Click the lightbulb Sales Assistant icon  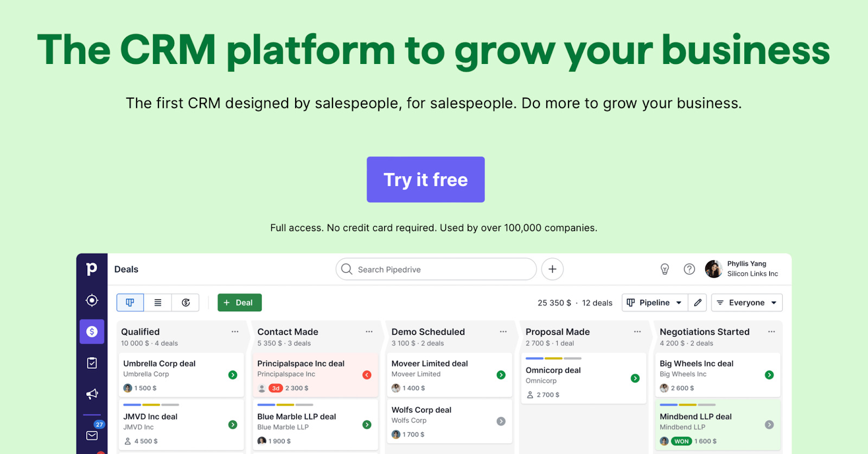click(x=665, y=269)
